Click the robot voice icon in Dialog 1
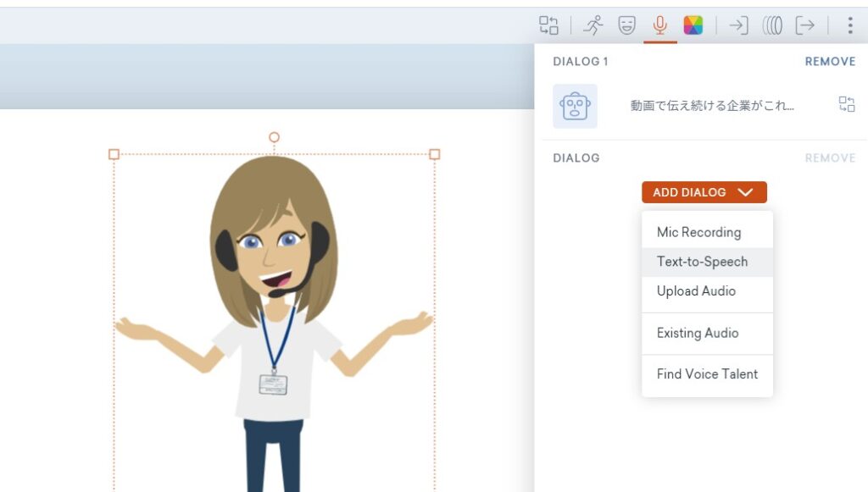The height and width of the screenshot is (492, 868). pyautogui.click(x=575, y=106)
